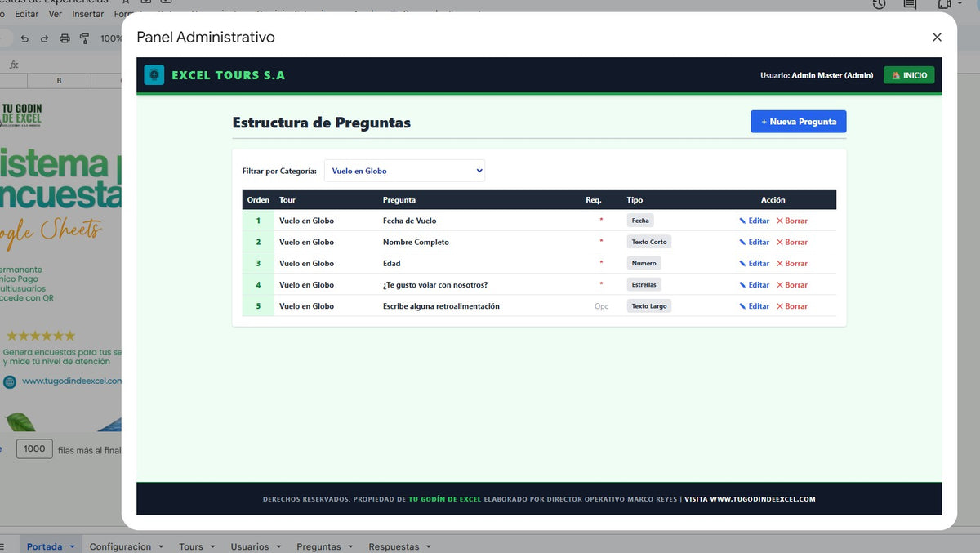Screen dimensions: 980x553
Task: Click WWW.TUGODINDEEXCEL.COM in the footer
Action: coord(762,499)
